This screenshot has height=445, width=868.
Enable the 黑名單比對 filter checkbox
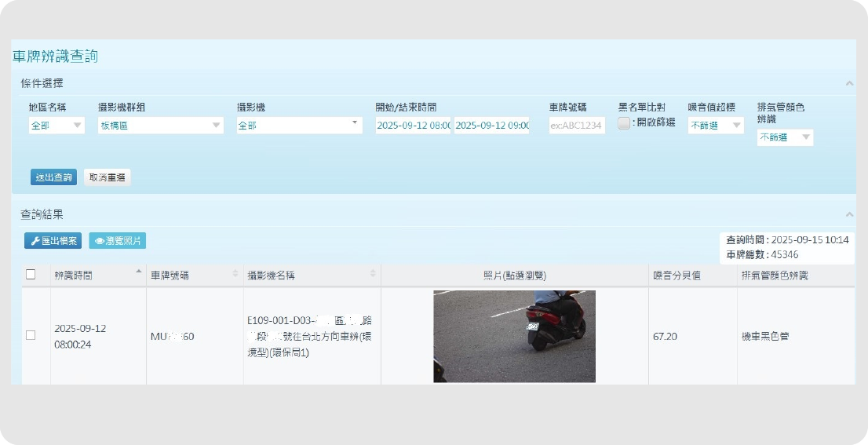tap(624, 123)
